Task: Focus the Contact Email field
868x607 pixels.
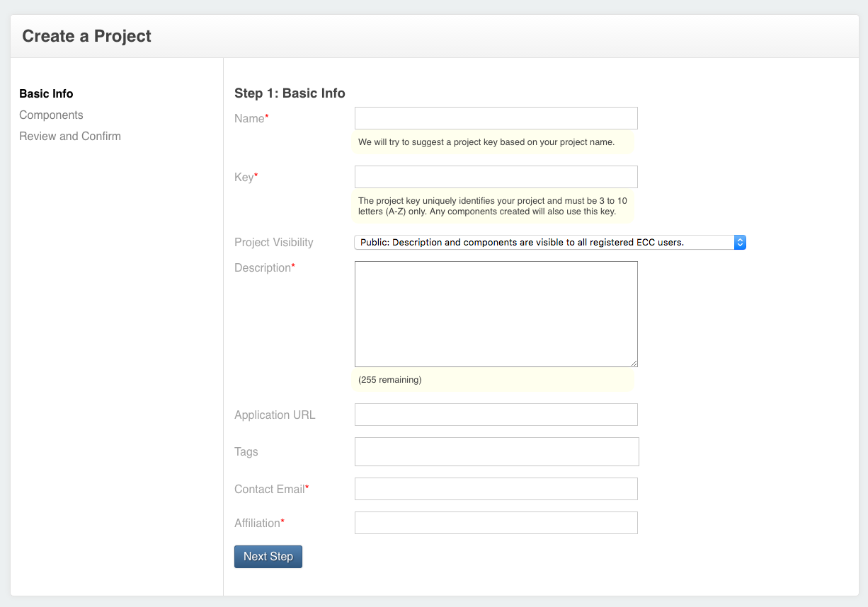Action: (496, 489)
